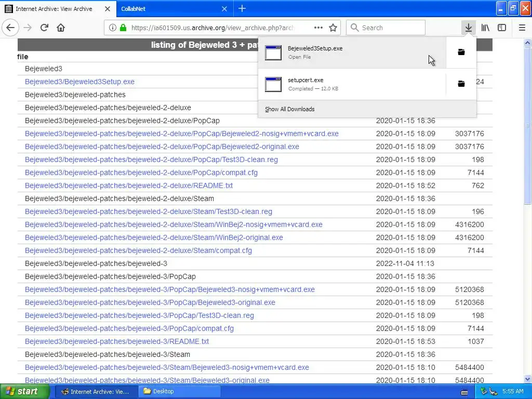Viewport: 532px width, 399px height.
Task: Close the Internet Archive tab
Action: coord(108,9)
